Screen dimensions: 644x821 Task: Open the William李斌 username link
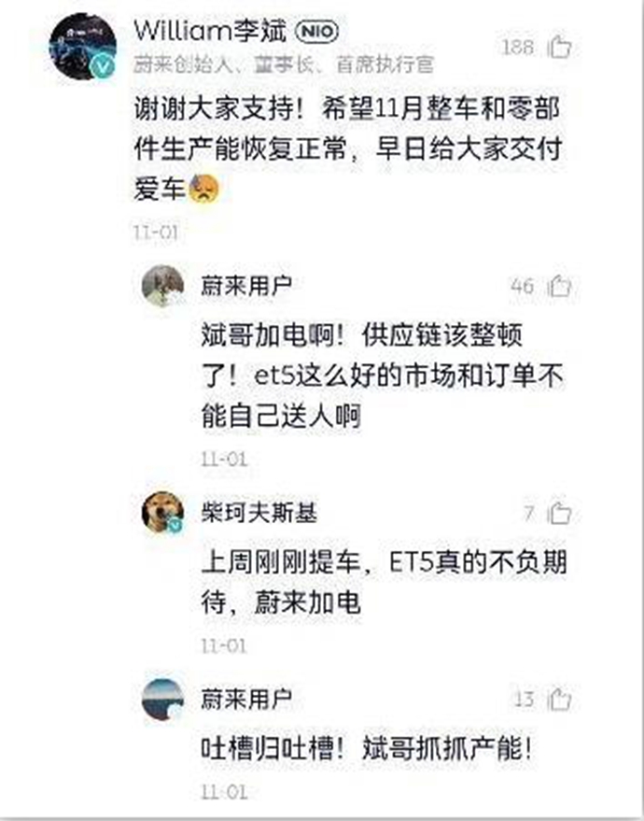click(x=210, y=31)
